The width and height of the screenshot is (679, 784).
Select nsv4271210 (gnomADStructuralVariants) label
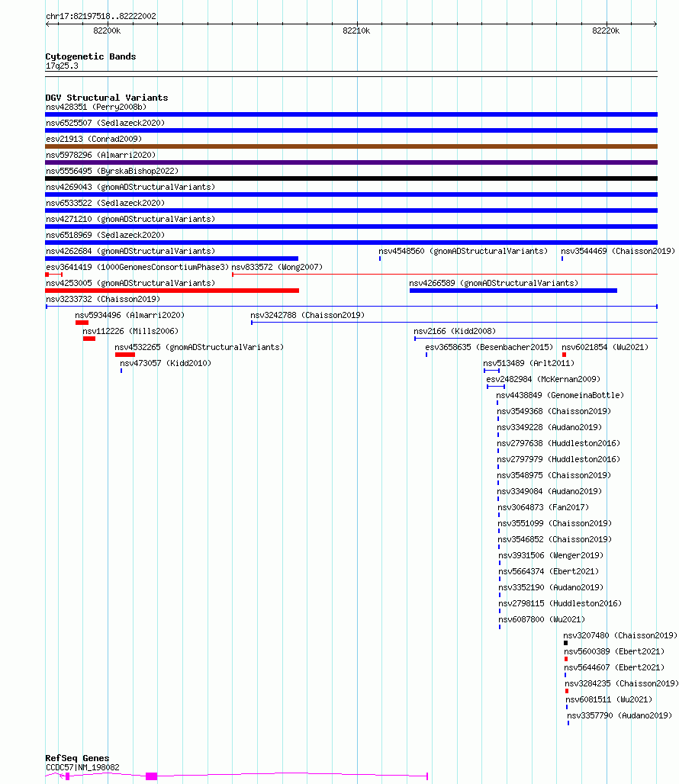pyautogui.click(x=130, y=219)
